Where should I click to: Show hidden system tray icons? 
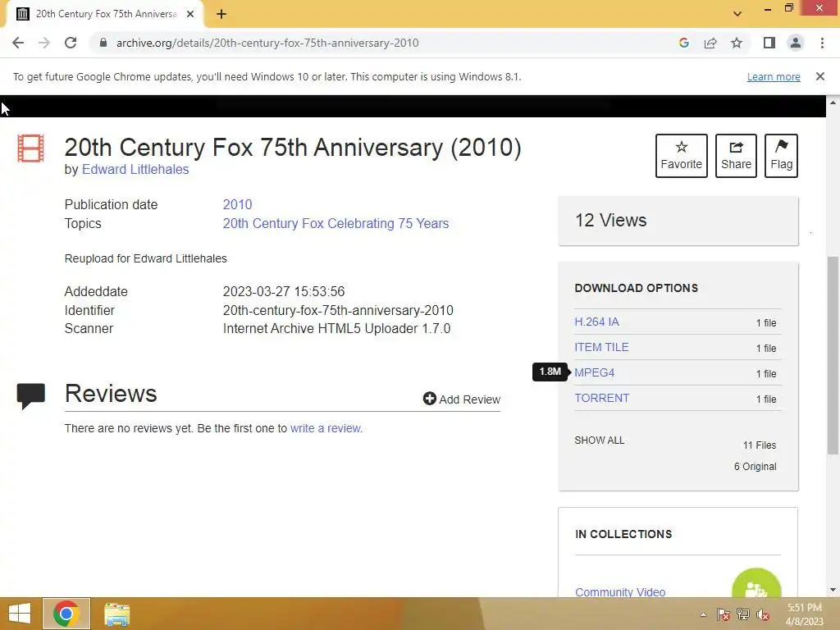tap(703, 614)
